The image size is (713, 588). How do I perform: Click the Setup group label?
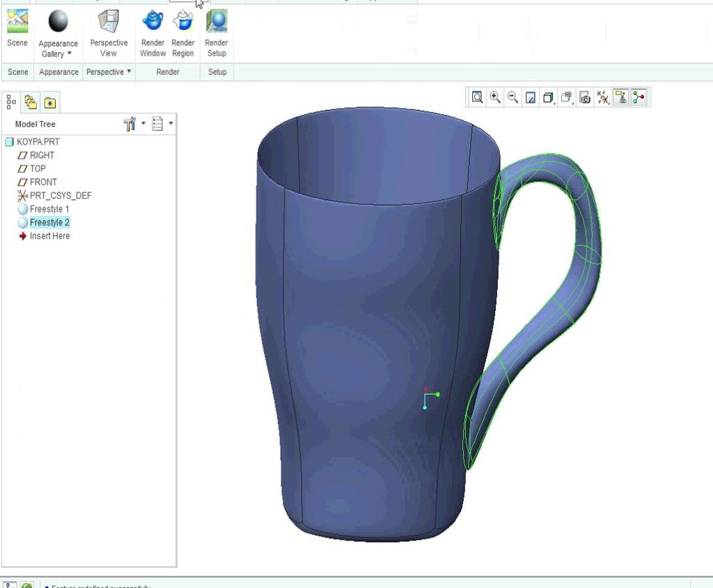pyautogui.click(x=217, y=72)
